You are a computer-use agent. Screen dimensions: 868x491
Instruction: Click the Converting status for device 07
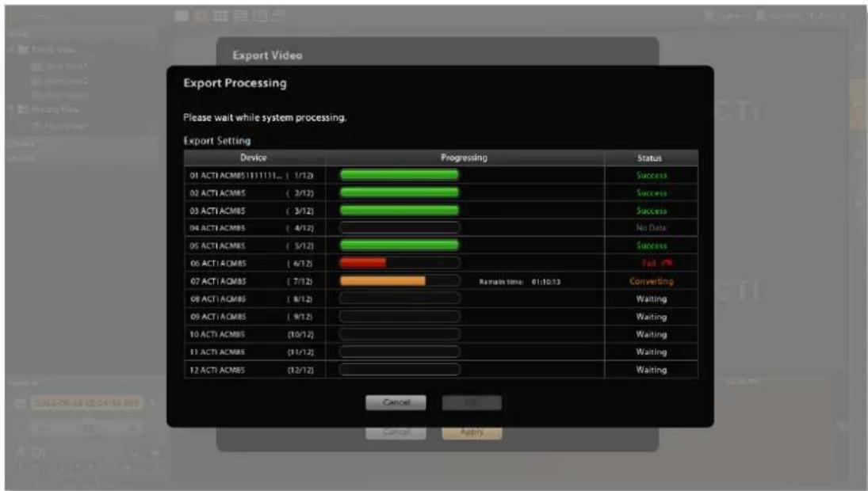652,281
